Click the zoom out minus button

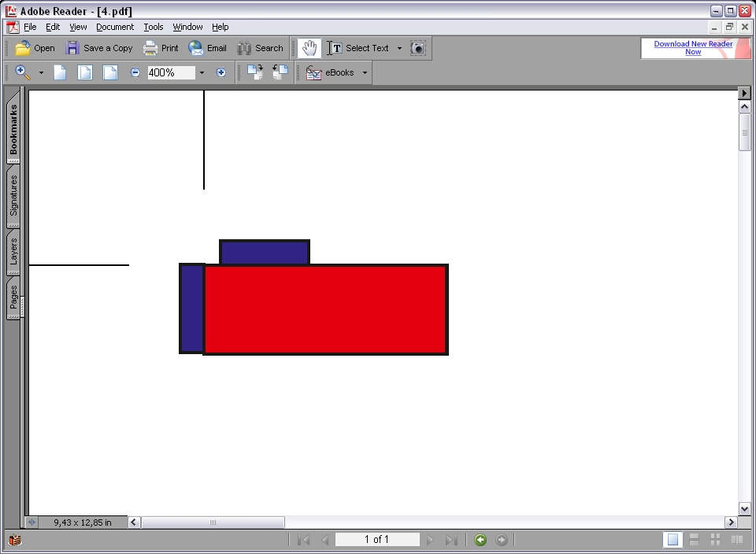coord(135,72)
